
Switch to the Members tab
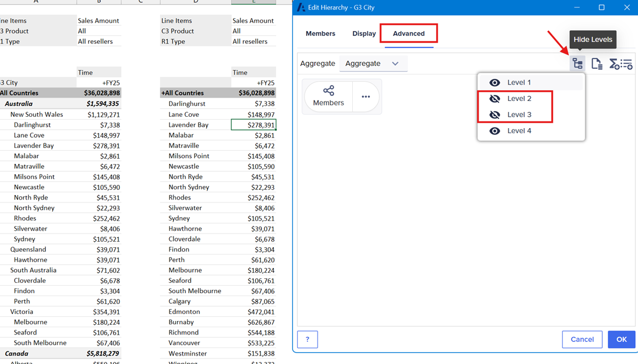coord(320,33)
